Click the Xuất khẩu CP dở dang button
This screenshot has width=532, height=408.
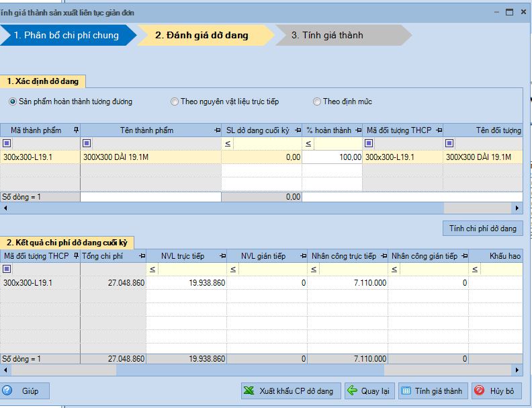pos(291,391)
